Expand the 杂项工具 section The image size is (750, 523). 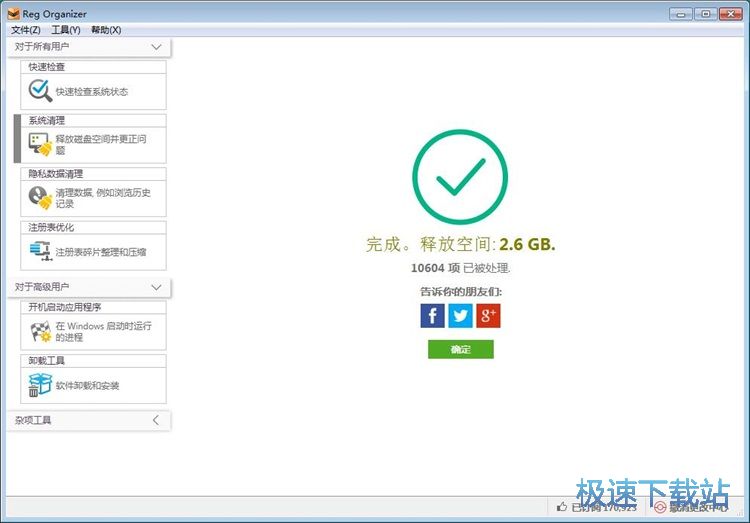point(156,420)
